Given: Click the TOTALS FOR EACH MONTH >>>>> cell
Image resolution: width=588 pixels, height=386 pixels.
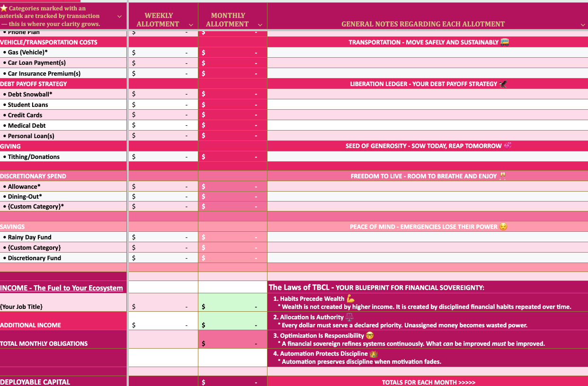Looking at the screenshot, I should click(428, 382).
